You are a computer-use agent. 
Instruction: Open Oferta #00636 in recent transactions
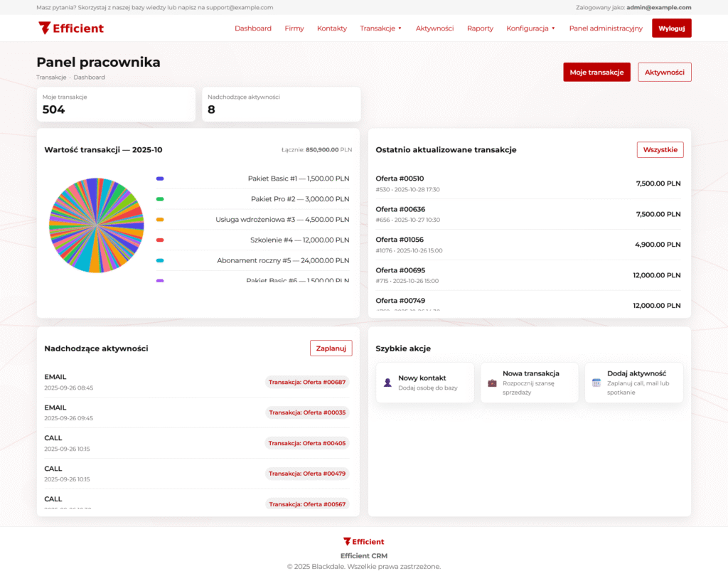pos(400,209)
